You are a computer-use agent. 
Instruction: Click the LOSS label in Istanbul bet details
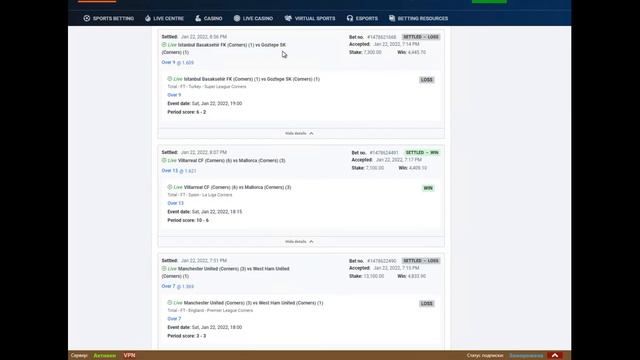[427, 80]
